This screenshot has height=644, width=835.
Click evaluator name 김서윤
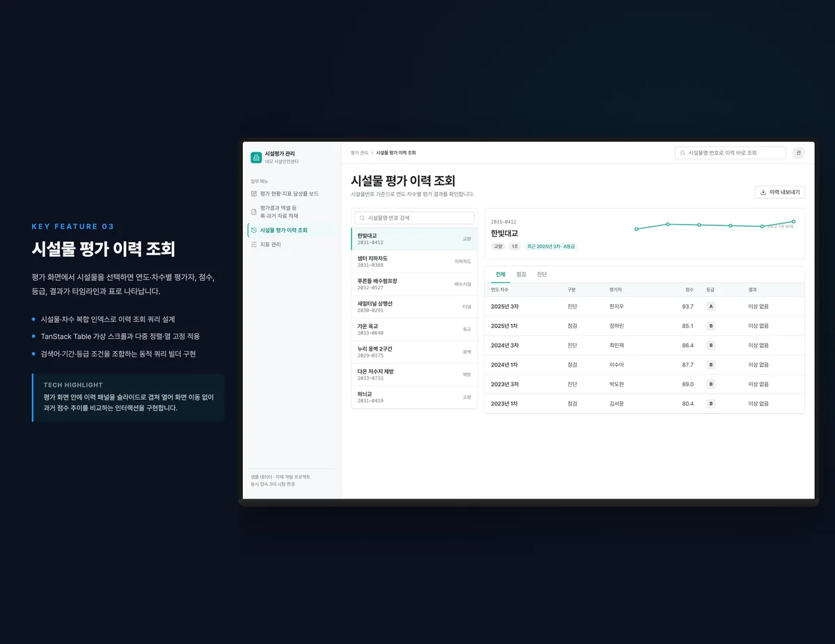click(x=617, y=403)
